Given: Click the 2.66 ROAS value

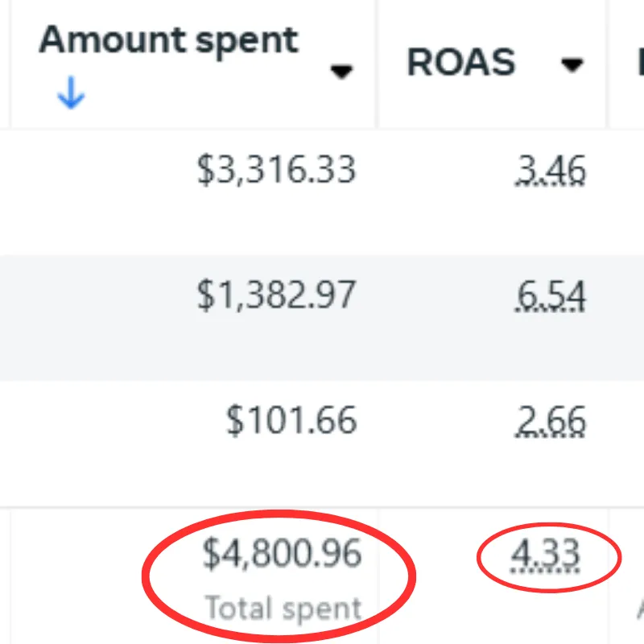Looking at the screenshot, I should coord(551,421).
